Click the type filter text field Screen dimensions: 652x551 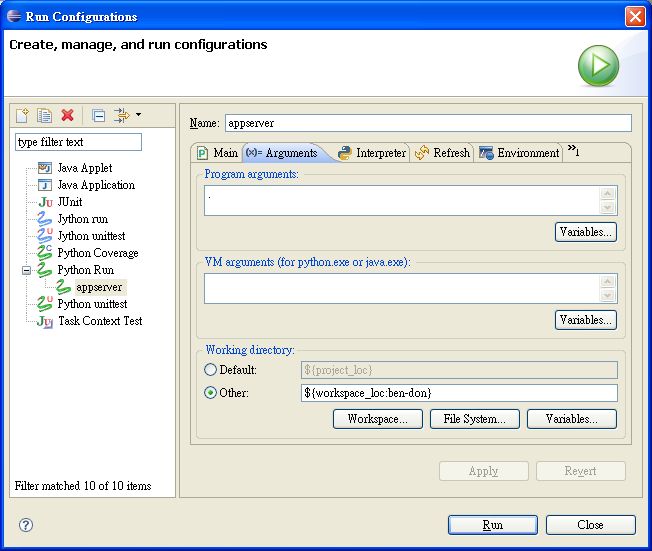coord(78,142)
